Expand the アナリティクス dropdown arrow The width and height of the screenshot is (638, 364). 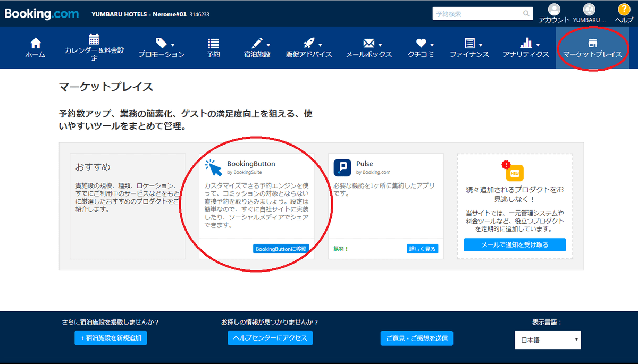point(538,45)
